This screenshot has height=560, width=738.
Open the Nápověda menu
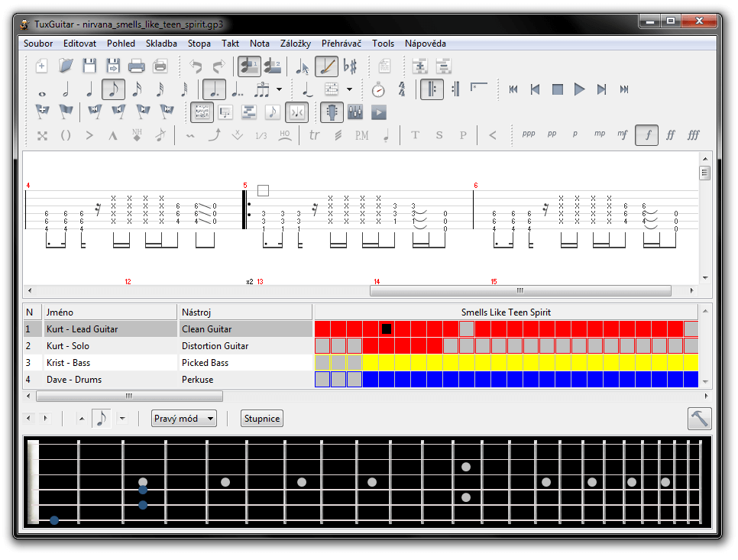(426, 44)
